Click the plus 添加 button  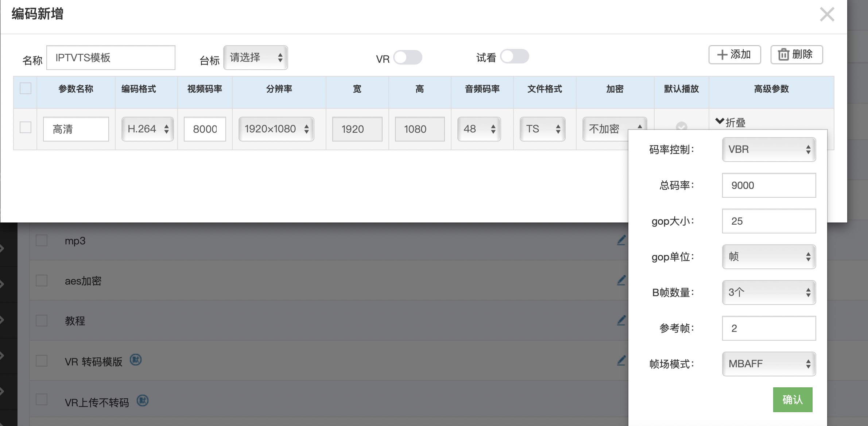(x=735, y=55)
